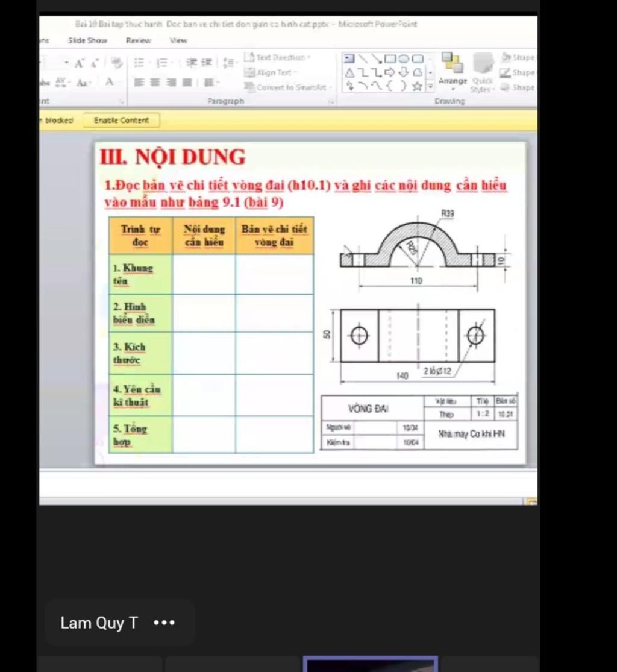
Task: Click Font Color button
Action: point(111,82)
